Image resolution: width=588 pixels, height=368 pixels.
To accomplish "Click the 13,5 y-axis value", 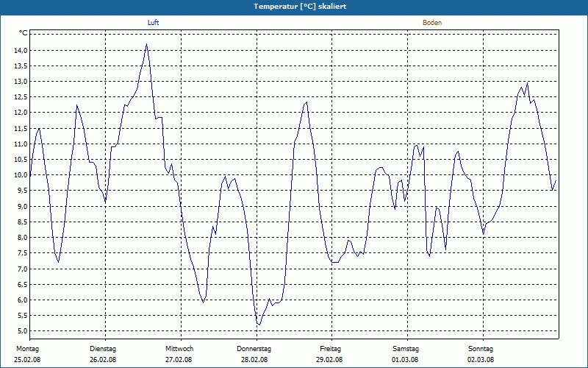I will 21,66.
